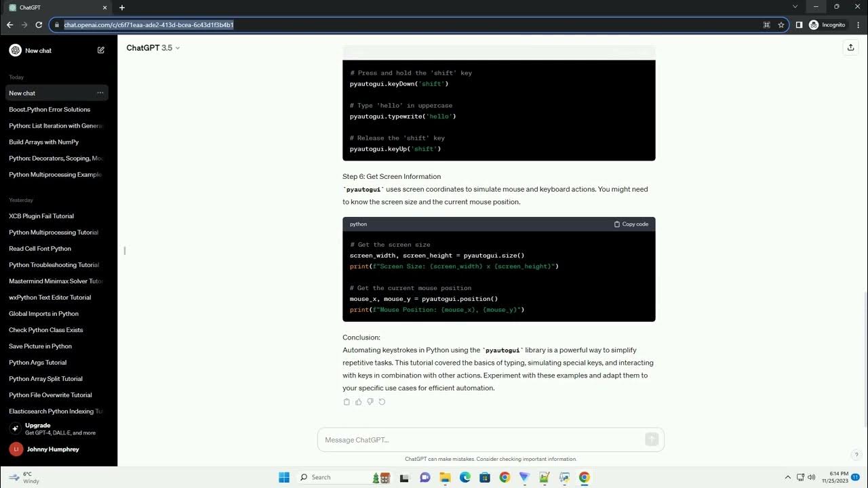Open Python Args Tutorial chat
Viewport: 868px width, 488px height.
[x=56, y=362]
